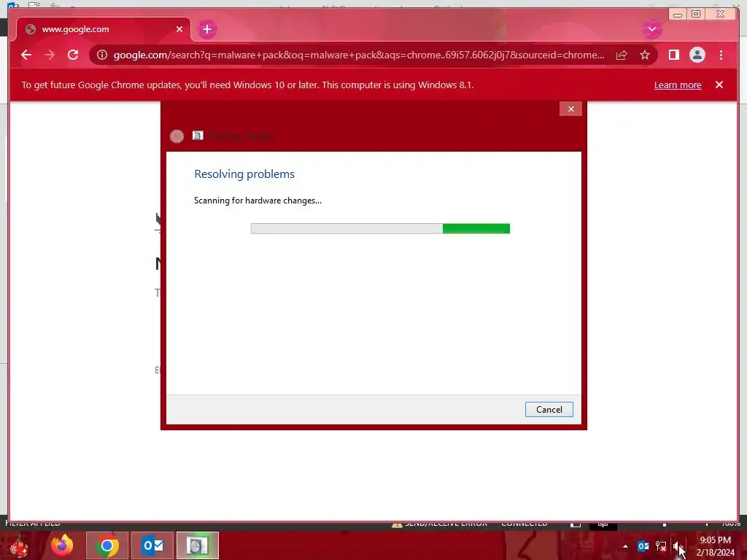Viewport: 747px width, 560px height.
Task: Reload the page in Chrome
Action: [x=73, y=55]
